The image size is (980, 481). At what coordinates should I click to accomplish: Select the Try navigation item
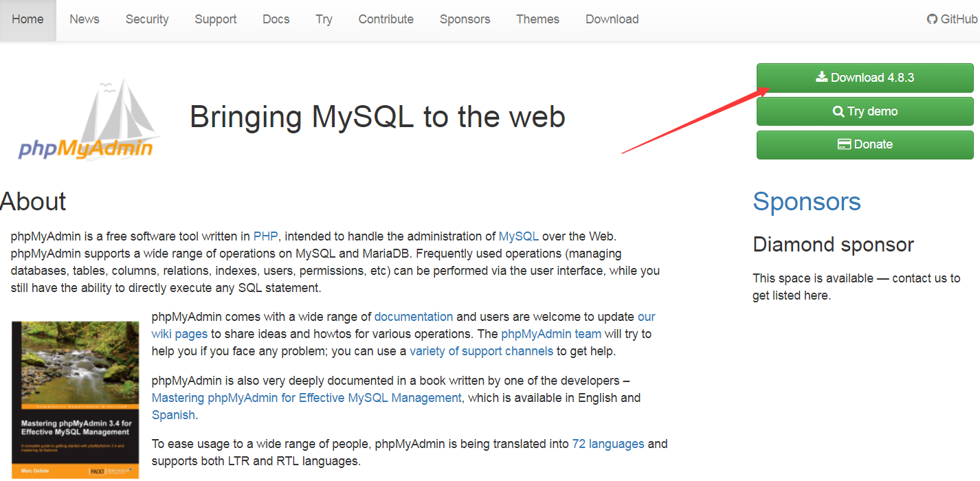click(x=324, y=19)
